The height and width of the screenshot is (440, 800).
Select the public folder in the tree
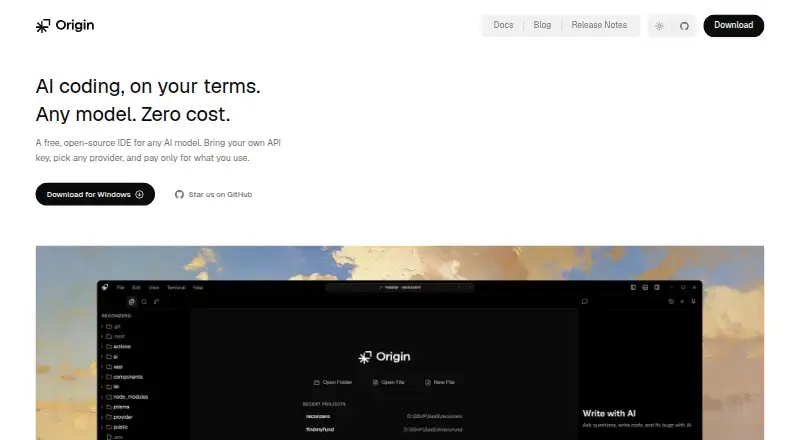tap(115, 427)
